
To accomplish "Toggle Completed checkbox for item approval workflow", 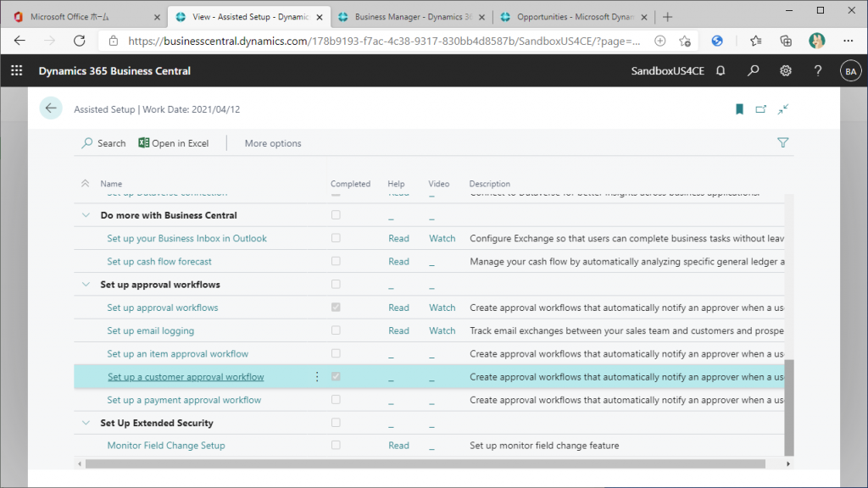I will coord(336,353).
